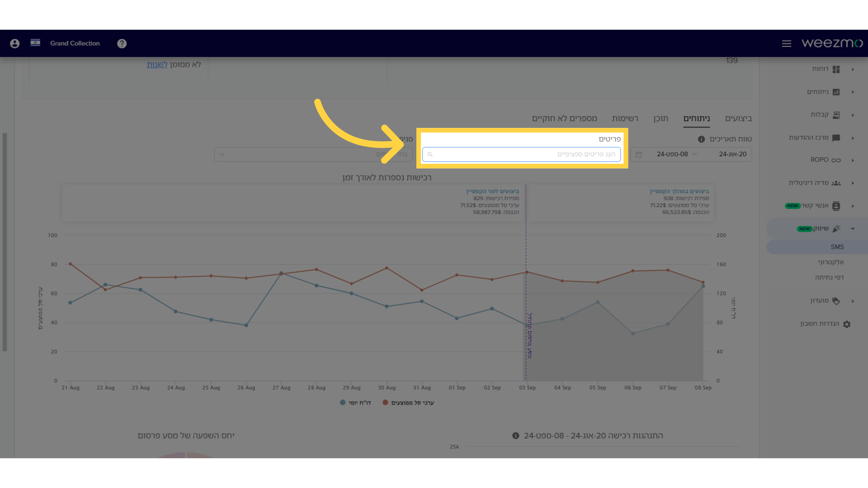Screen dimensions: 868x488
Task: Switch to the מספרים לא חוקיים tab
Action: tap(564, 118)
